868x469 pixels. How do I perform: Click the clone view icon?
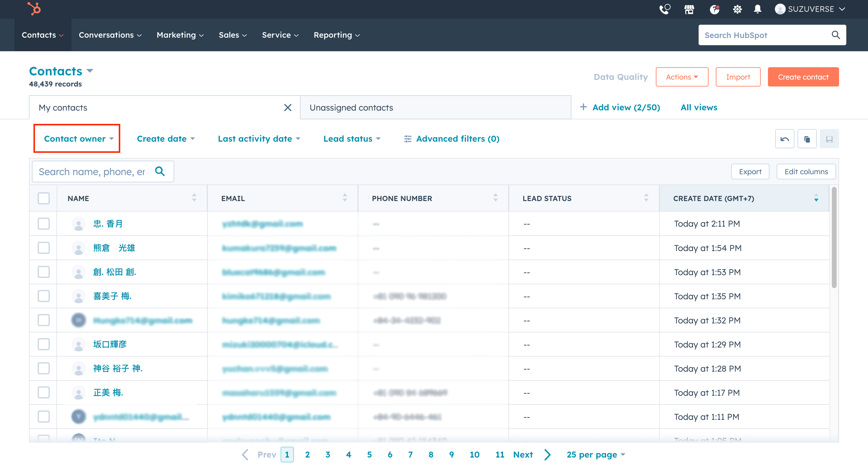point(807,139)
